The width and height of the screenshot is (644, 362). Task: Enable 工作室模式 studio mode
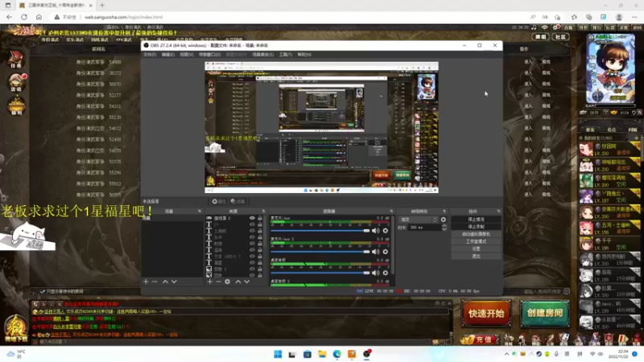click(x=476, y=241)
